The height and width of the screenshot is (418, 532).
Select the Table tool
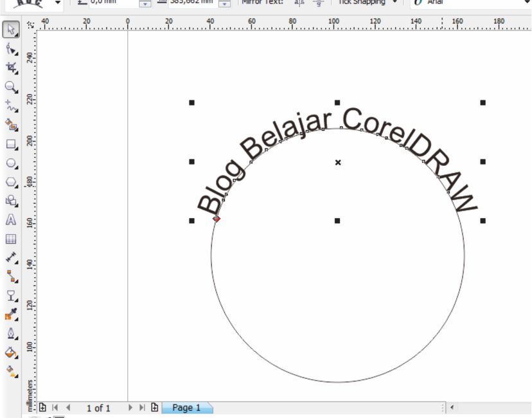click(11, 239)
